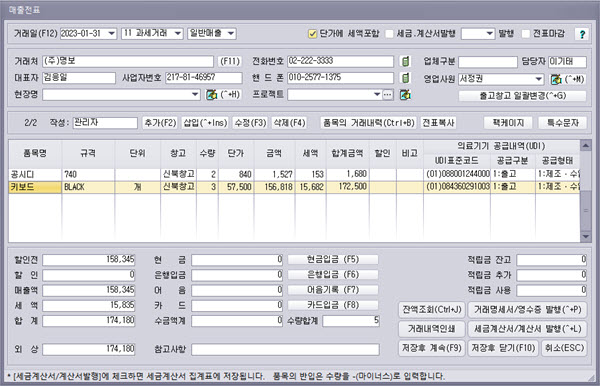This screenshot has width=600, height=386.
Task: Click 합계금액 column header
Action: 348,153
